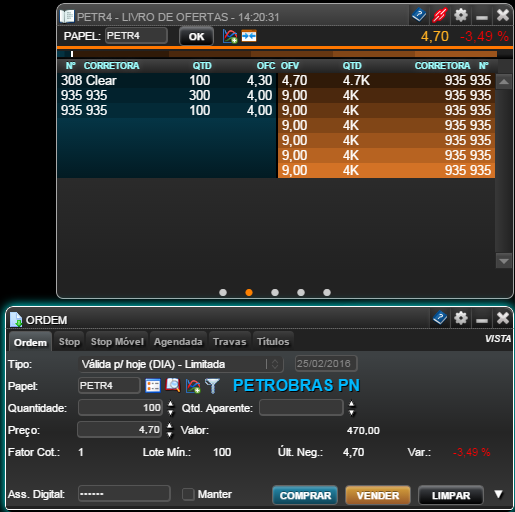
Task: Toggle the Manter checkbox
Action: coord(188,494)
